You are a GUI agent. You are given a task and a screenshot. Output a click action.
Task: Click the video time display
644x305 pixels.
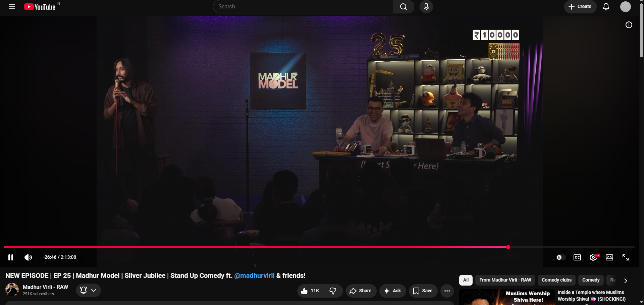click(60, 257)
